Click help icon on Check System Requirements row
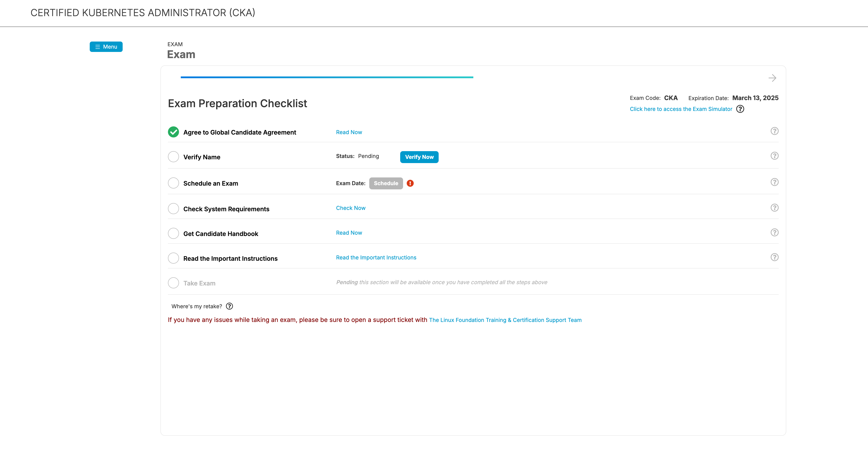This screenshot has width=868, height=449. tap(774, 207)
